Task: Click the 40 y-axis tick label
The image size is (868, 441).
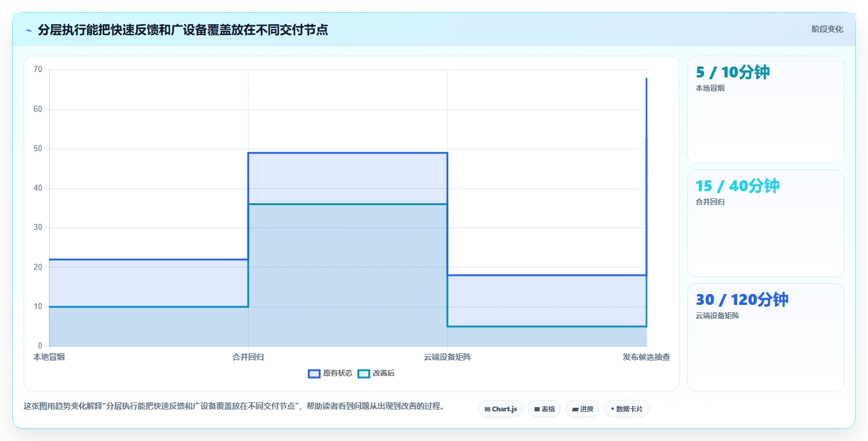Action: [38, 188]
